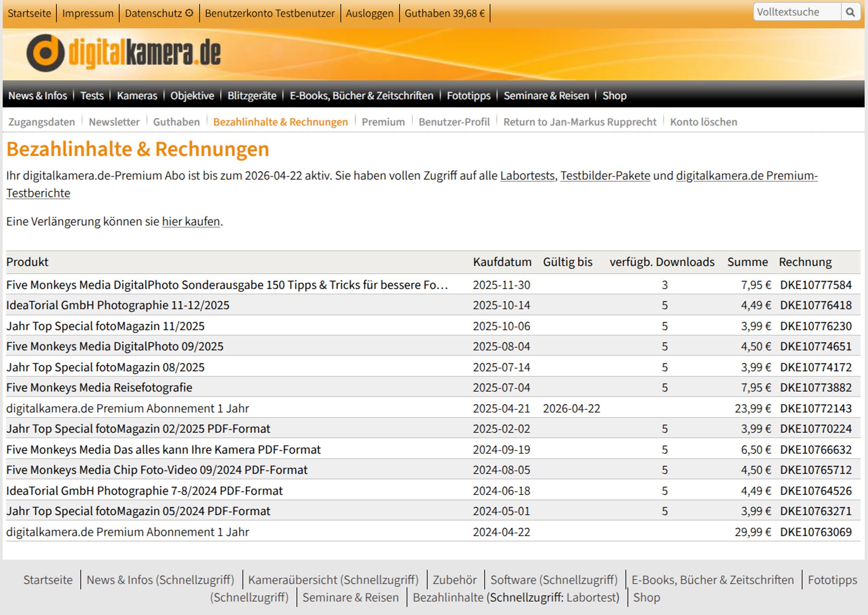
Task: Open invoice DKE10774651
Action: click(816, 347)
